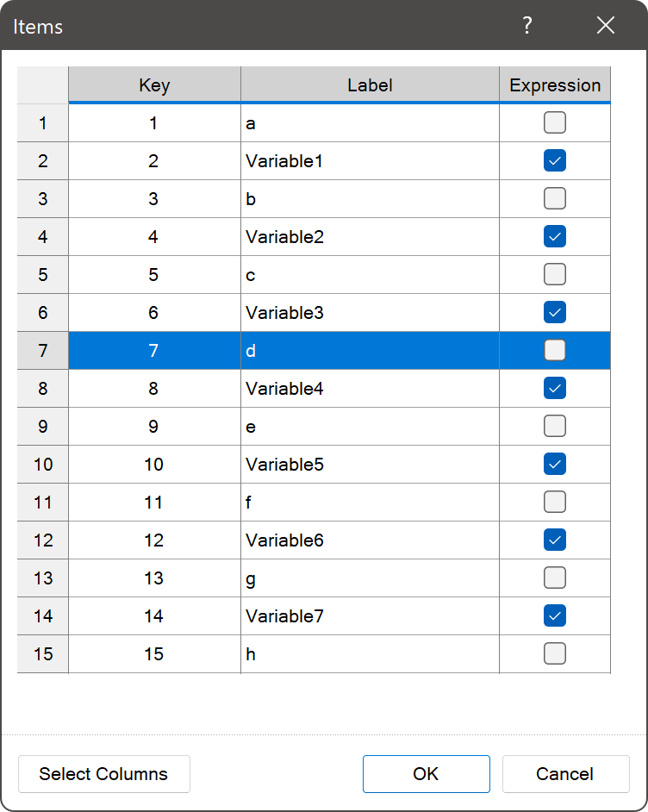Click the Cancel button
648x812 pixels.
(x=565, y=774)
